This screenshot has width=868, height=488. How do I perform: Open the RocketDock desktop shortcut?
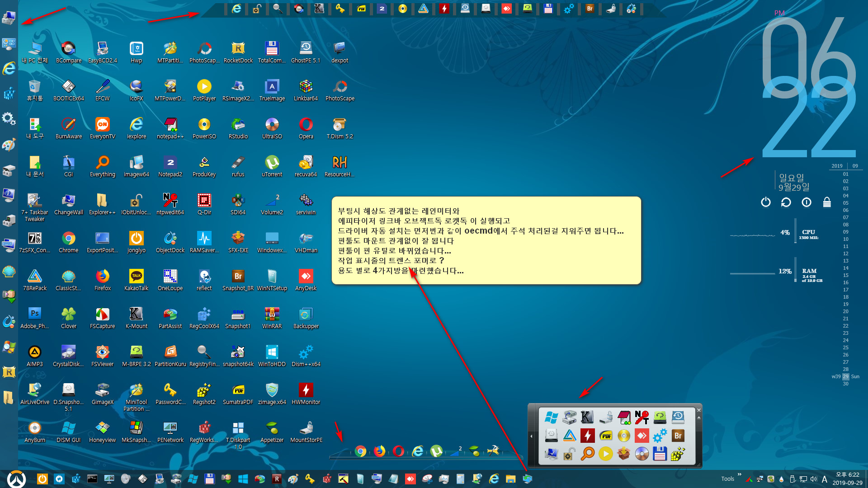point(238,52)
